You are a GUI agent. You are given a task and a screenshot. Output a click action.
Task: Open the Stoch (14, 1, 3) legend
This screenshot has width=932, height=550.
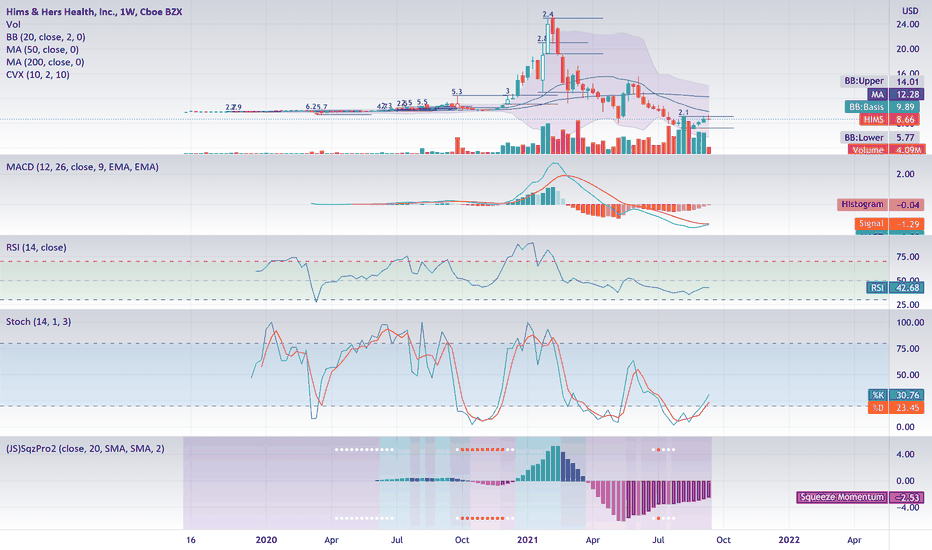pyautogui.click(x=39, y=322)
